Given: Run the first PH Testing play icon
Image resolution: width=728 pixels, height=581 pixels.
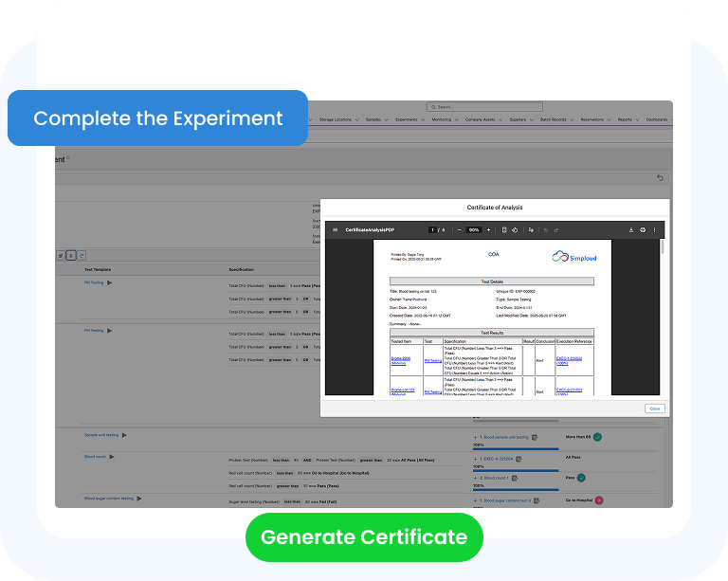Looking at the screenshot, I should point(110,282).
